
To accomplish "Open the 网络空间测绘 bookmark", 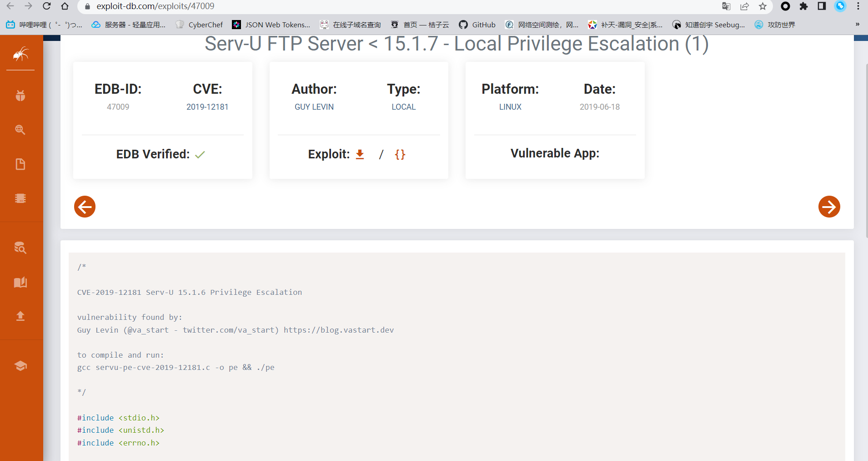I will 542,25.
